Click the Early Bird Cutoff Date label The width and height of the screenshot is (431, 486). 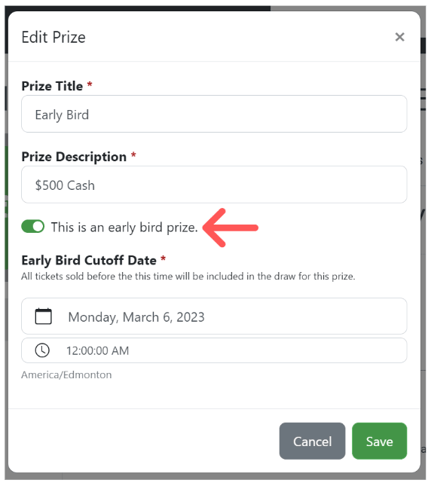(x=89, y=260)
